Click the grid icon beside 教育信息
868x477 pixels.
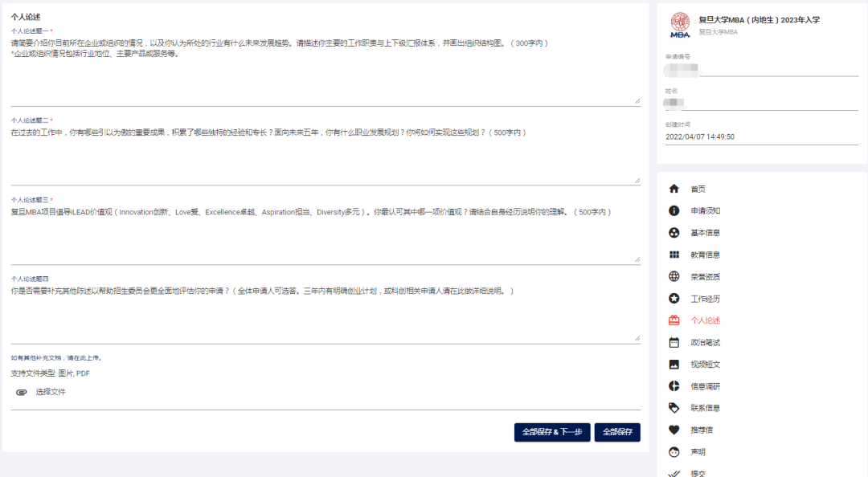tap(674, 255)
